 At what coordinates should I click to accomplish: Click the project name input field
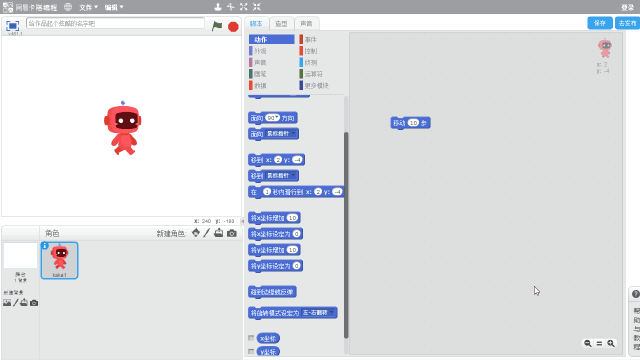point(115,23)
